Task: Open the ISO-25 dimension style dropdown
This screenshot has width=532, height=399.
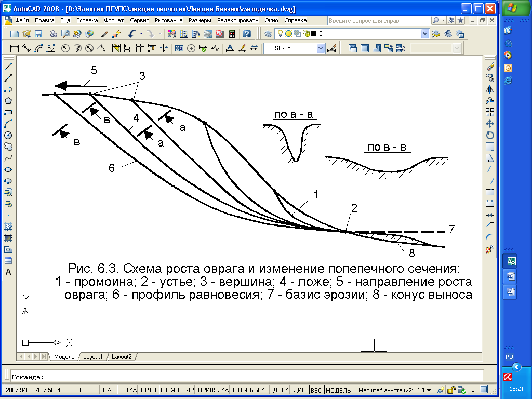Action: 321,48
